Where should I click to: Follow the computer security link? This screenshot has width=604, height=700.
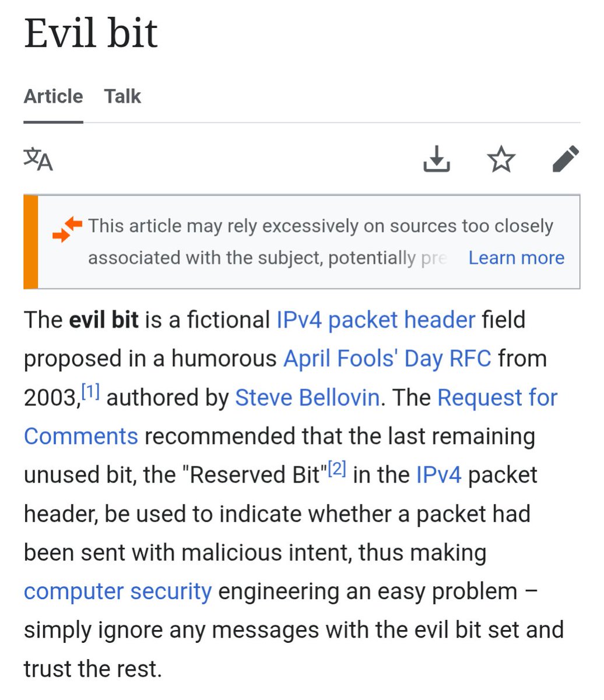point(118,591)
